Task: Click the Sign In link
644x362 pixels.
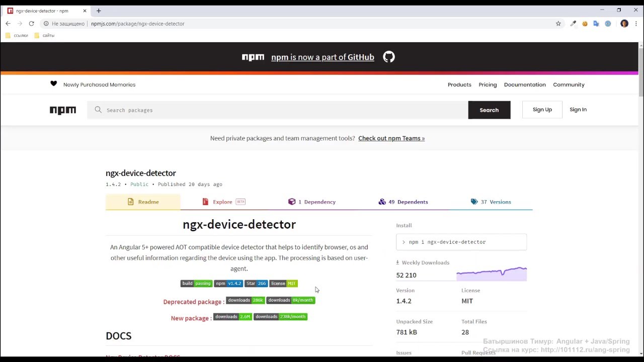Action: [578, 110]
